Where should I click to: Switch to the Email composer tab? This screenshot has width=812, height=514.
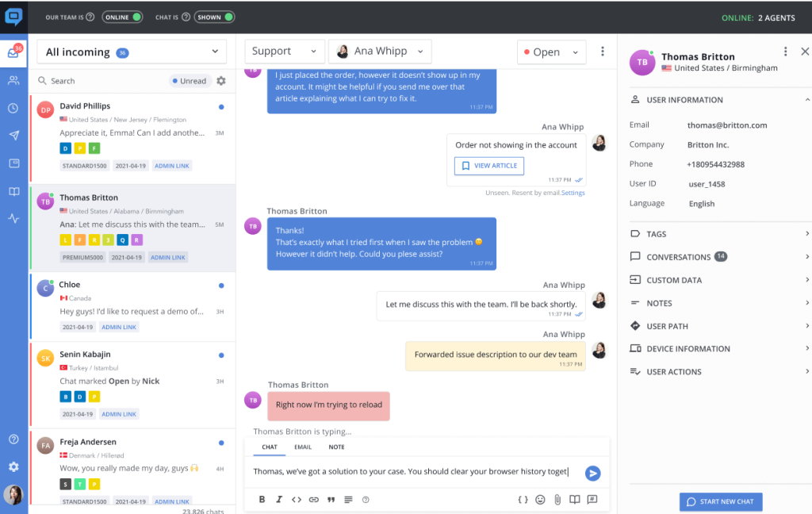(303, 447)
